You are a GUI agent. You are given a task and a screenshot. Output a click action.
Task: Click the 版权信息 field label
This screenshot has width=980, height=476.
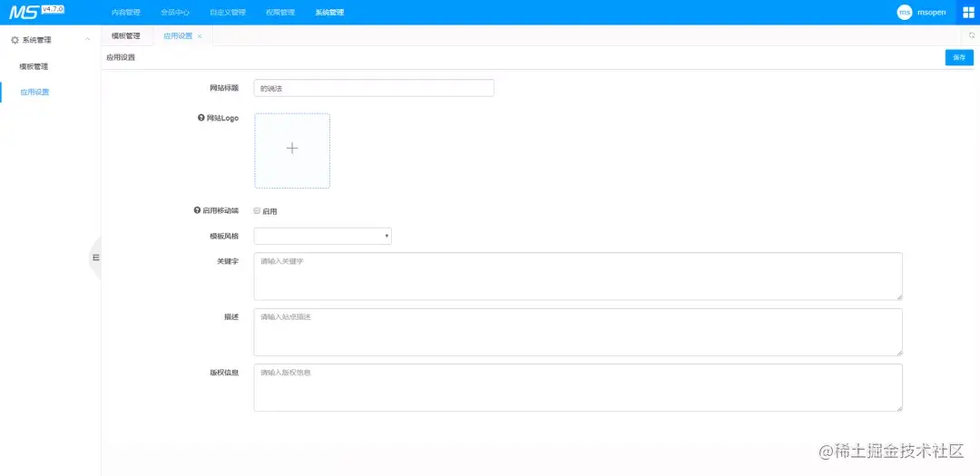tap(224, 373)
